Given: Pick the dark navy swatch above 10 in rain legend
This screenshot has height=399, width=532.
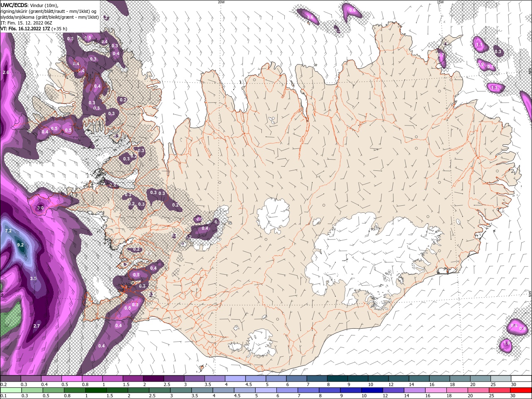Looking at the screenshot, I should 372,390.
